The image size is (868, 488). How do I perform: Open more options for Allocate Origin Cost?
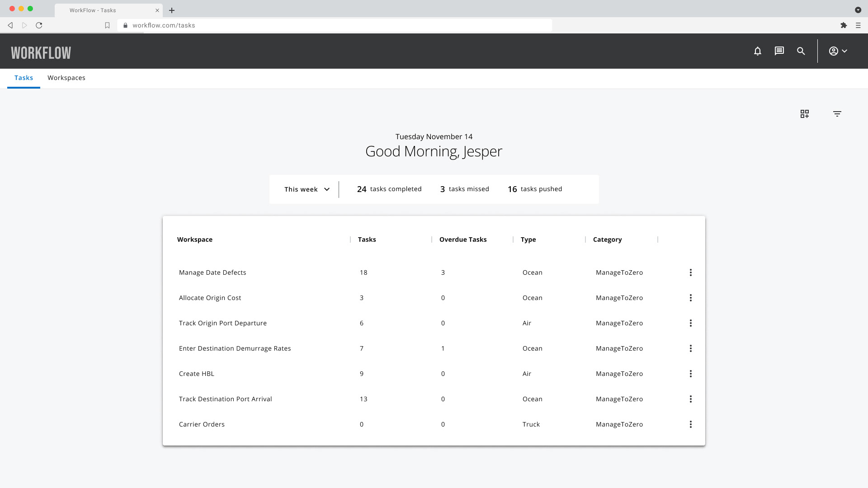click(x=691, y=298)
